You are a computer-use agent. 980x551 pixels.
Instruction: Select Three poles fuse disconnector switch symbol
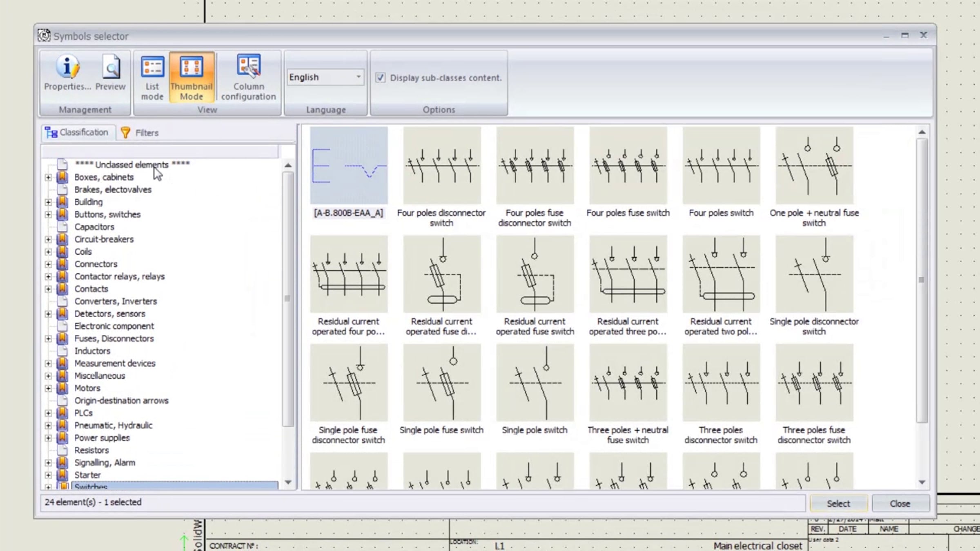pyautogui.click(x=814, y=382)
